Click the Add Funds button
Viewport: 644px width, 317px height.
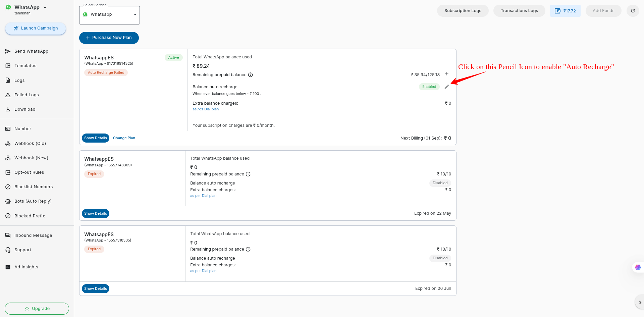tap(603, 11)
